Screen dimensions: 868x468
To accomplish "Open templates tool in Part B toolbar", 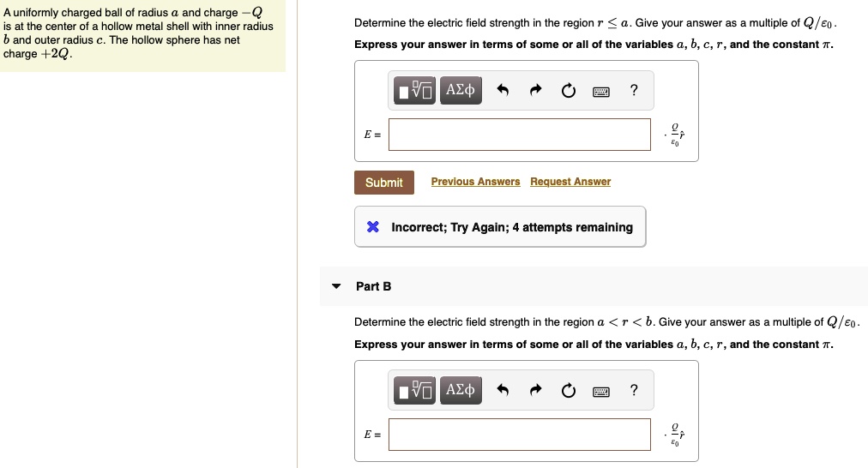I will (414, 391).
